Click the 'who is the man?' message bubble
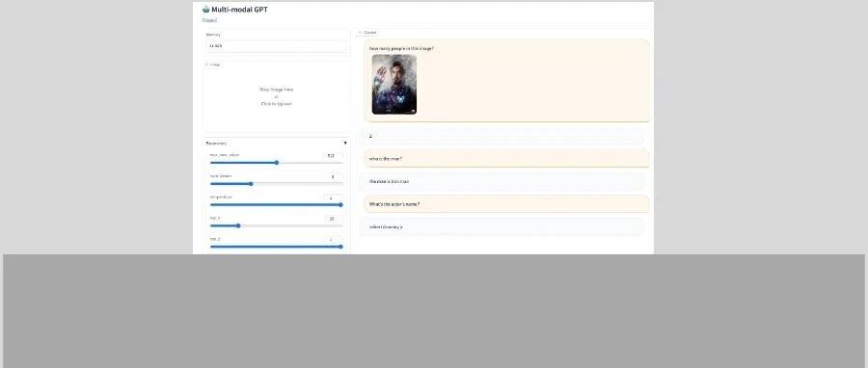868x368 pixels. click(506, 159)
